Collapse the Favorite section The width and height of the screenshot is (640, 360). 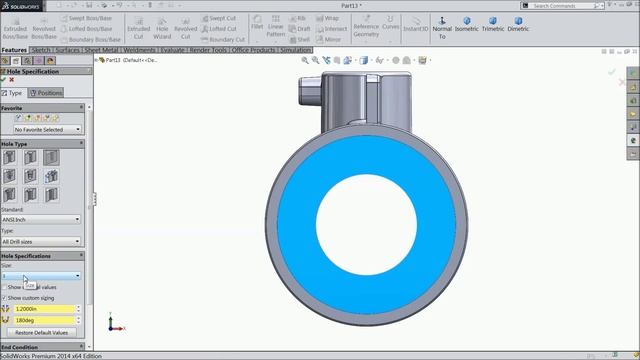pyautogui.click(x=81, y=107)
